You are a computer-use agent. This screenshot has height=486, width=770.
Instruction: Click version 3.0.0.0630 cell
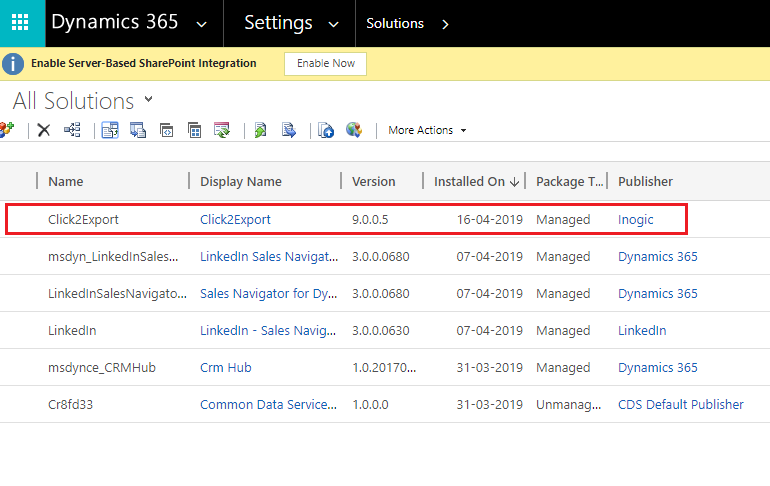[381, 330]
